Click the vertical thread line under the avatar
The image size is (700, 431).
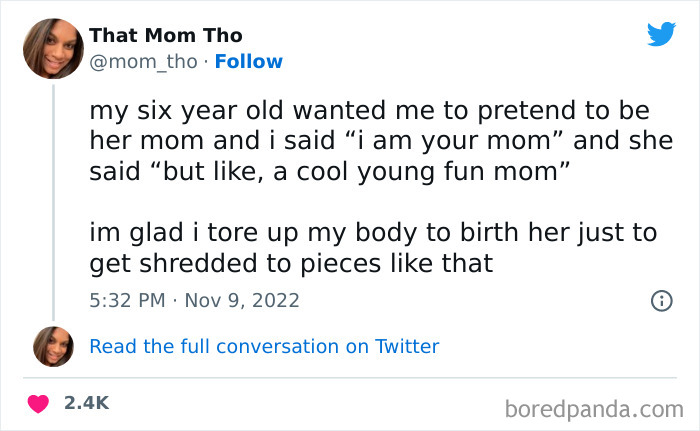53,200
